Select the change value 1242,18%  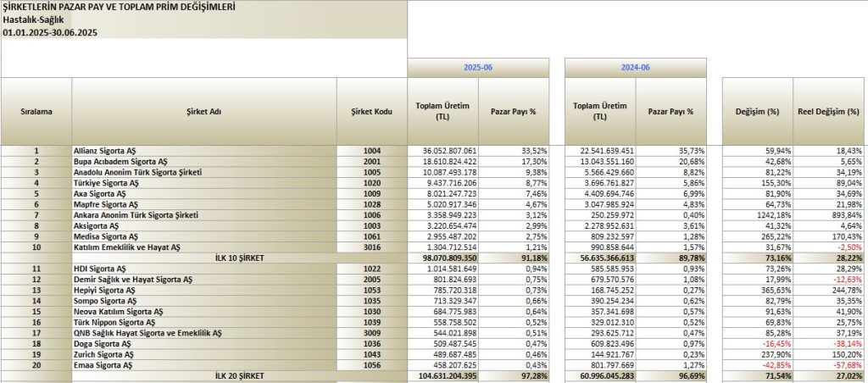pos(758,215)
